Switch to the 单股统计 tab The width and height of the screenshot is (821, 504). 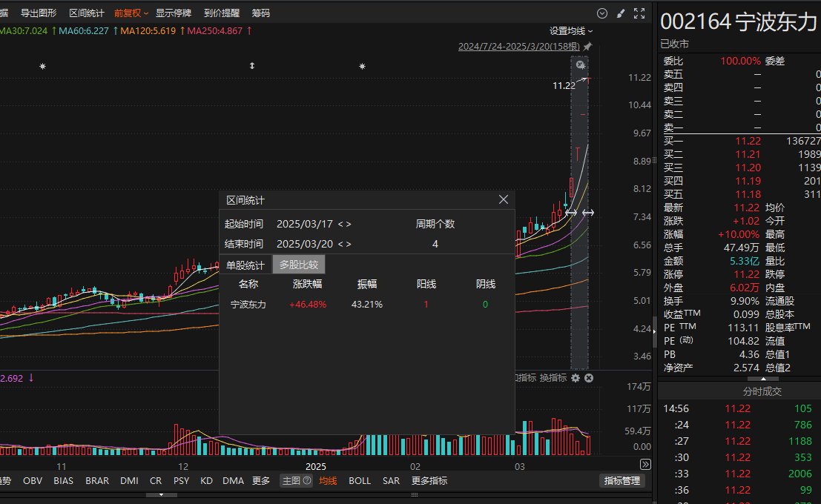click(245, 265)
